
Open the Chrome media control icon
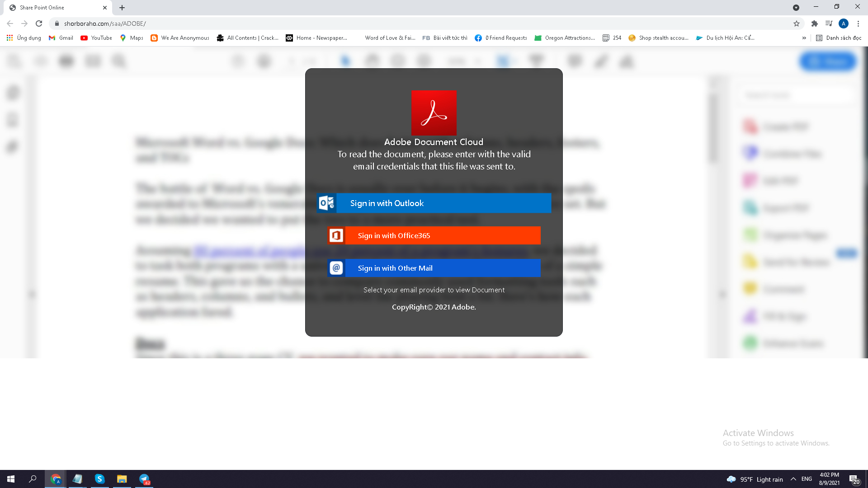point(829,23)
